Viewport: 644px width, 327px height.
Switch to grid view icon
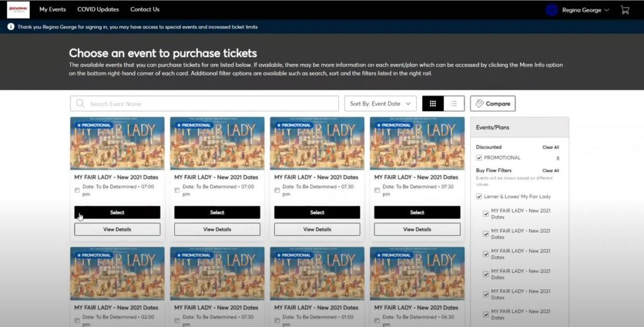pos(433,104)
